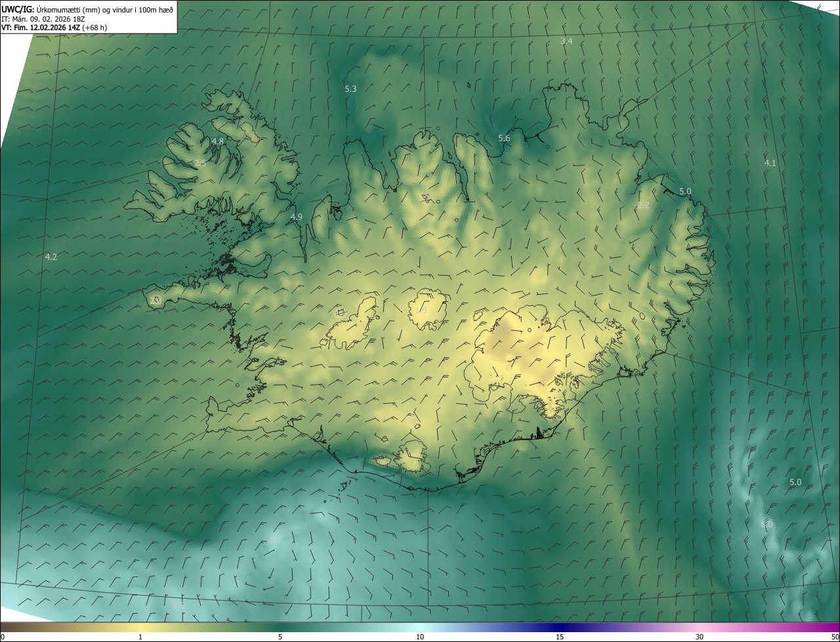Click the 2.2 value in east Iceland
Screen dimensions: 840x642
tap(643, 205)
